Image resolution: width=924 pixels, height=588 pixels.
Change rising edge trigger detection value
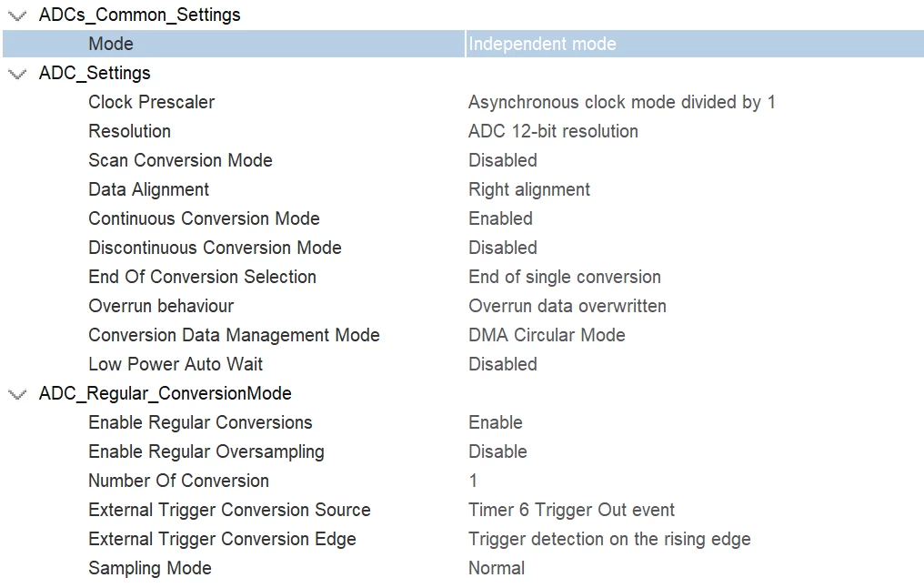coord(609,539)
